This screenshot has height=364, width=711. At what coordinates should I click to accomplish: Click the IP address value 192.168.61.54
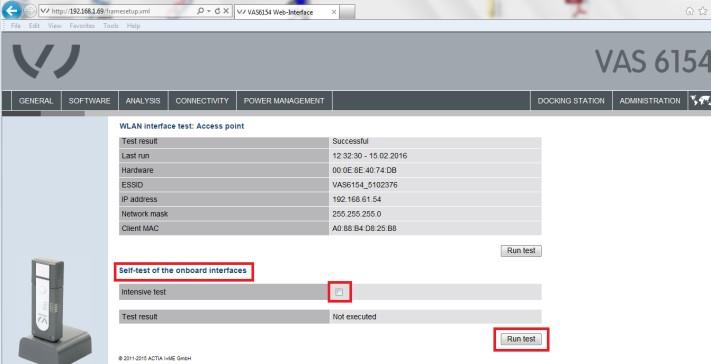356,199
